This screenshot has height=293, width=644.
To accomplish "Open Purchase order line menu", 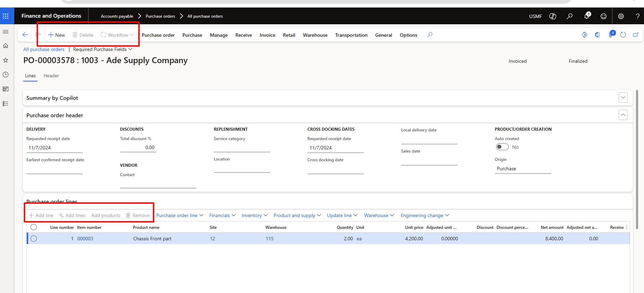I will tap(180, 215).
